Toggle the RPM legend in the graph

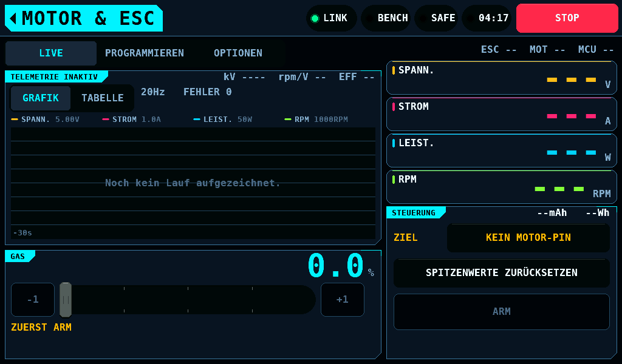[316, 120]
